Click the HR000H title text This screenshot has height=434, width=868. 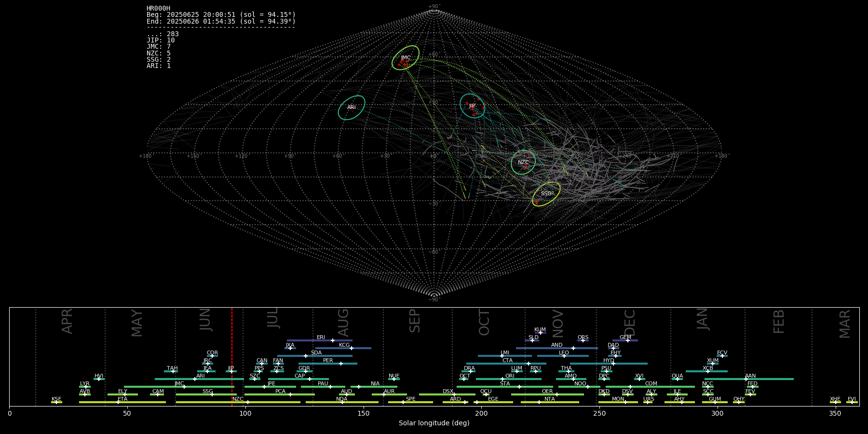tap(159, 8)
